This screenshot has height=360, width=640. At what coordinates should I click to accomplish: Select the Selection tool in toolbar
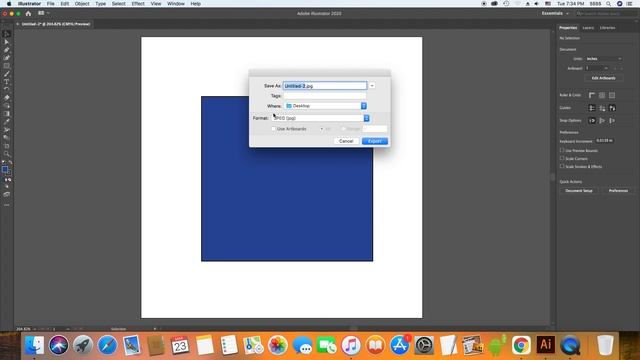pos(7,34)
